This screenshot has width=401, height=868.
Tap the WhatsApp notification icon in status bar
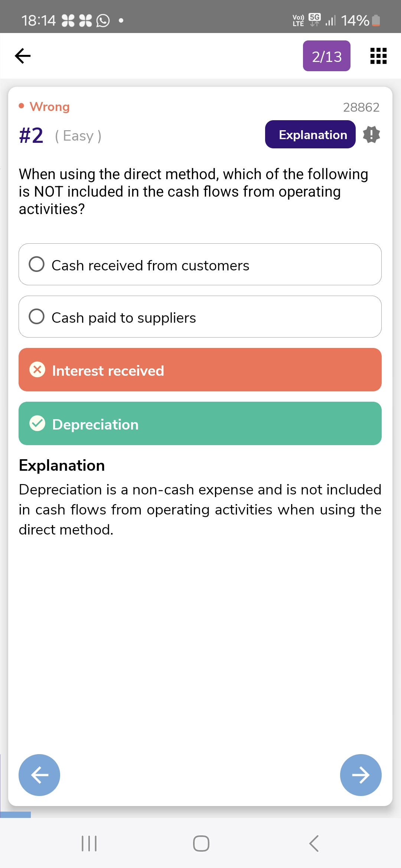coord(103,20)
